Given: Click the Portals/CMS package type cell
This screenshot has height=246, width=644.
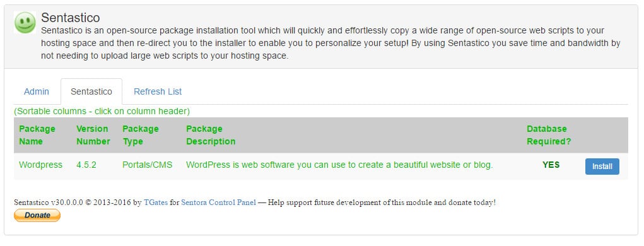Looking at the screenshot, I should [x=148, y=165].
